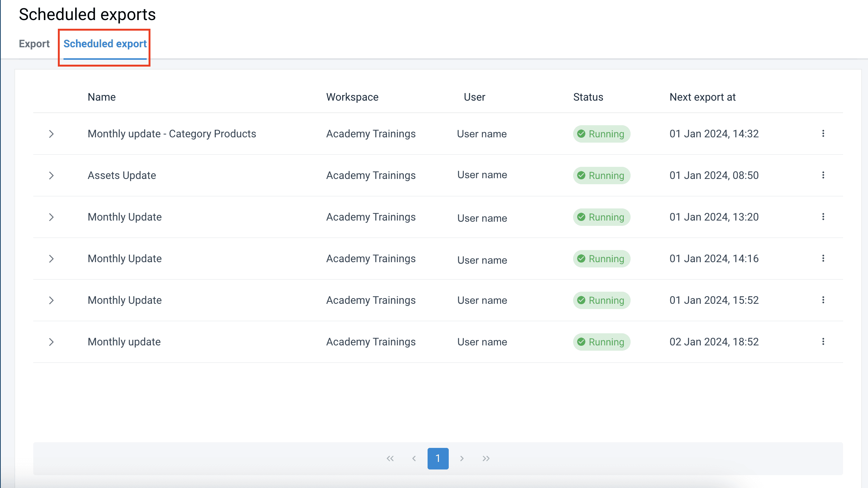
Task: Go to next page arrow
Action: (x=462, y=458)
